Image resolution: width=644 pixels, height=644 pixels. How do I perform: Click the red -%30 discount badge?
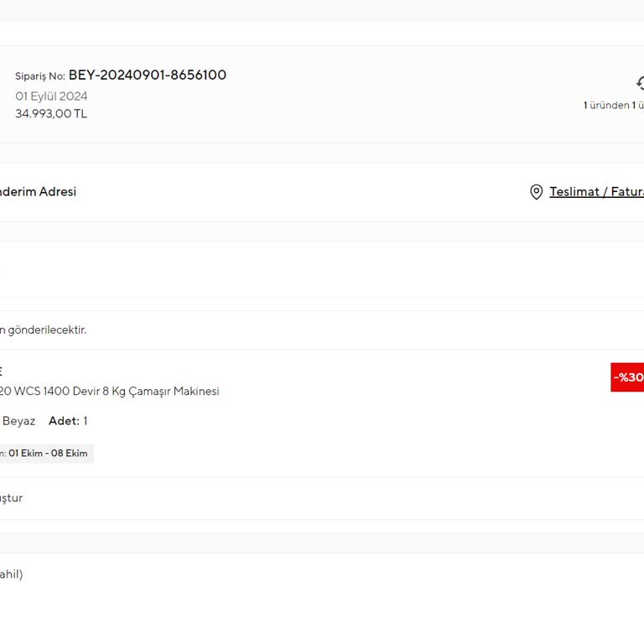(627, 377)
